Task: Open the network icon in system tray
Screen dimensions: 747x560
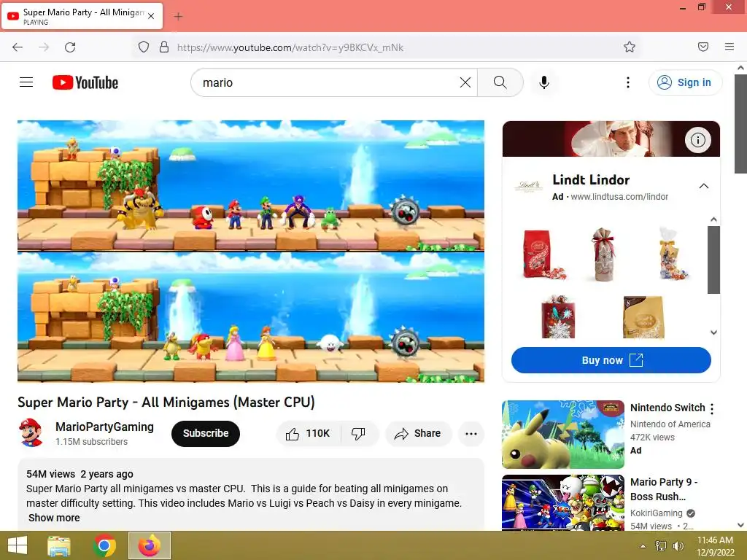Action: 661,545
